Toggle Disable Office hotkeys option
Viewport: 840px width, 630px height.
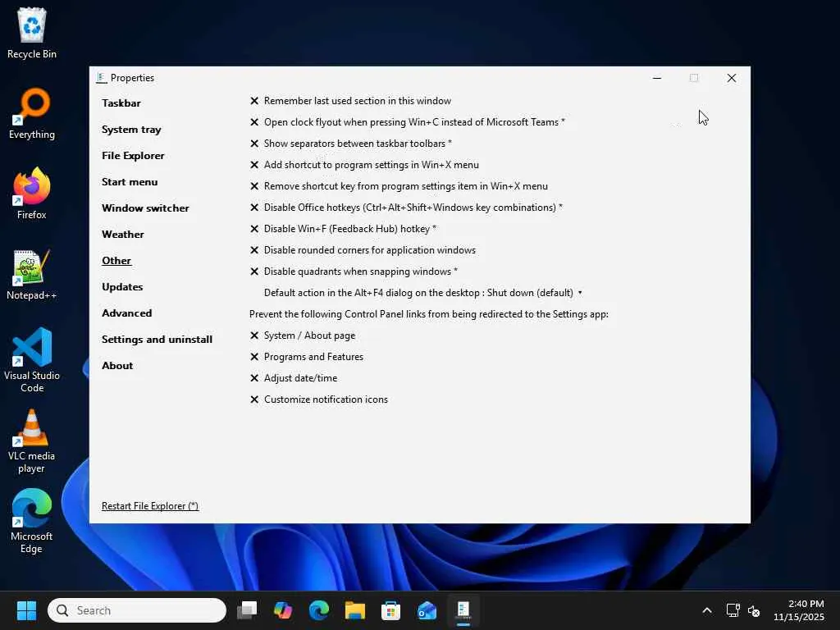point(406,208)
